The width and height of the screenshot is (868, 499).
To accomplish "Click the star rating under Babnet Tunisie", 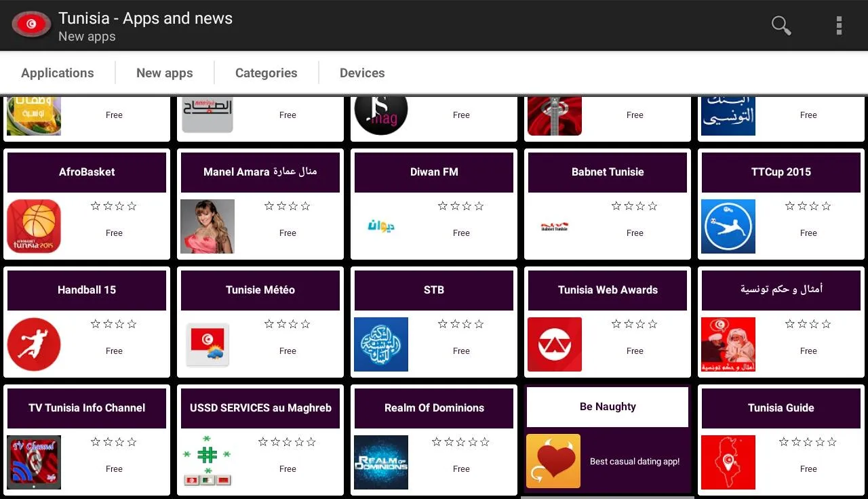I will point(634,206).
